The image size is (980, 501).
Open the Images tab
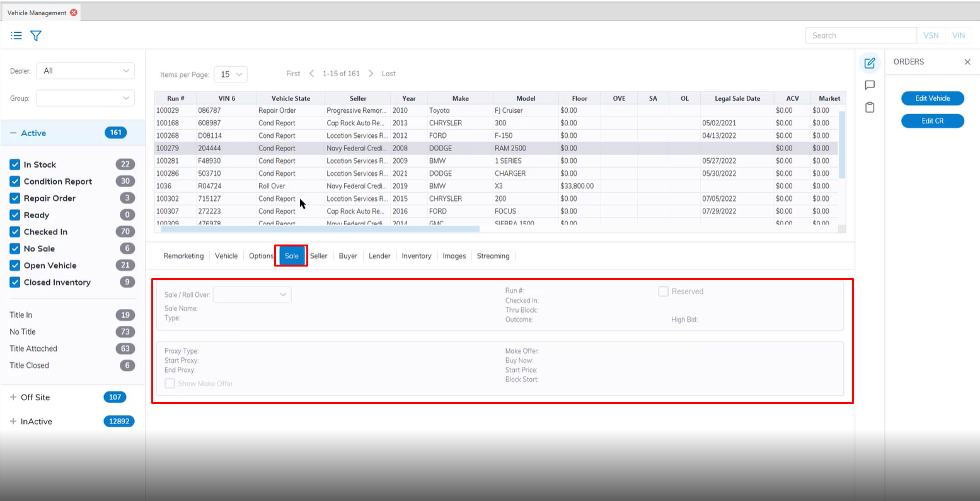coord(454,256)
